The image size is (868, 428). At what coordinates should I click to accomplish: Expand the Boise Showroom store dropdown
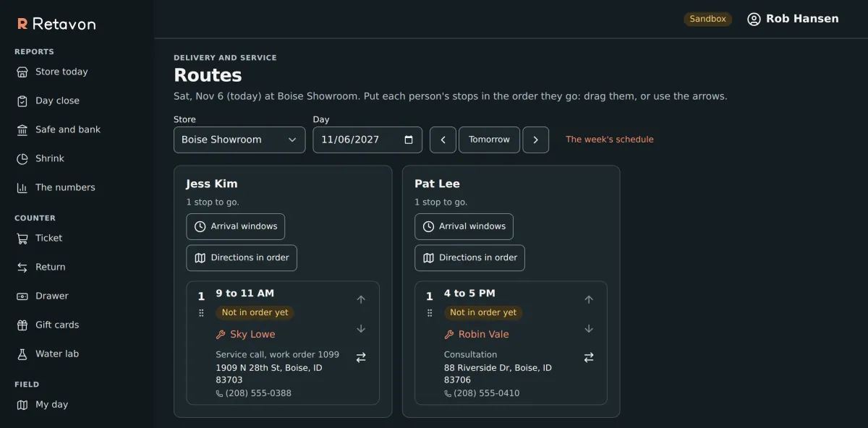[239, 140]
